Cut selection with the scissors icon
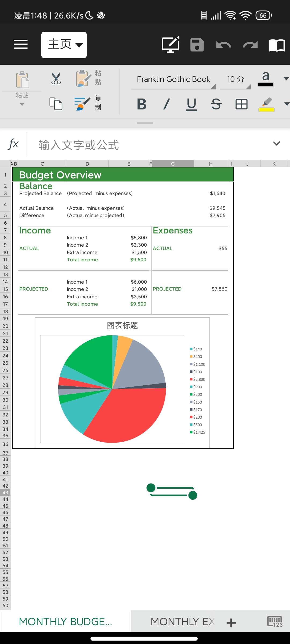The height and width of the screenshot is (644, 290). click(x=56, y=79)
